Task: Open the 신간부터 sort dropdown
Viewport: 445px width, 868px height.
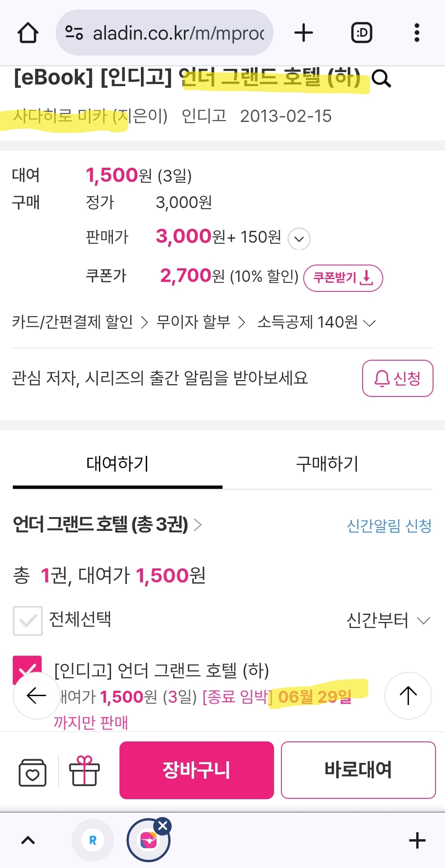Action: (388, 620)
